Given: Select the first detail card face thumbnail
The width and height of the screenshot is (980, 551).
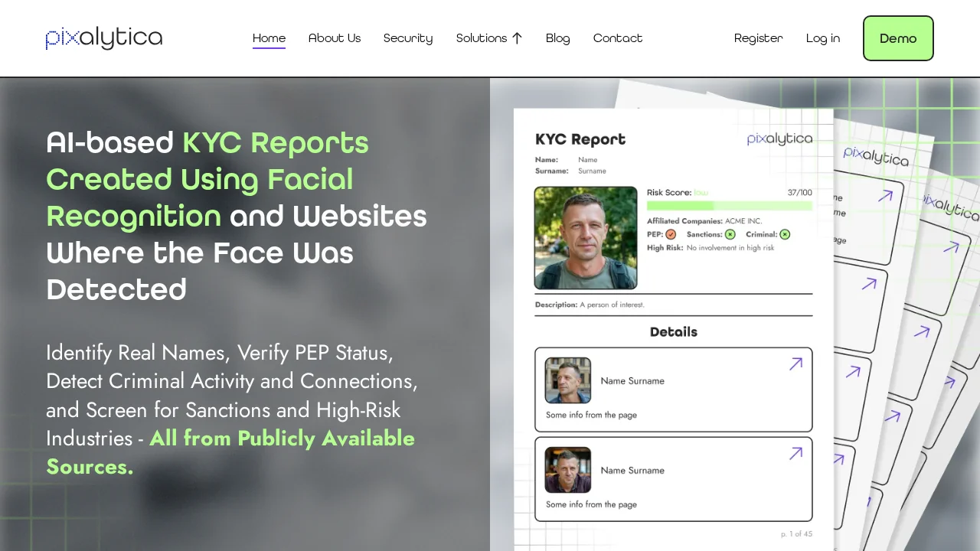Looking at the screenshot, I should point(567,380).
